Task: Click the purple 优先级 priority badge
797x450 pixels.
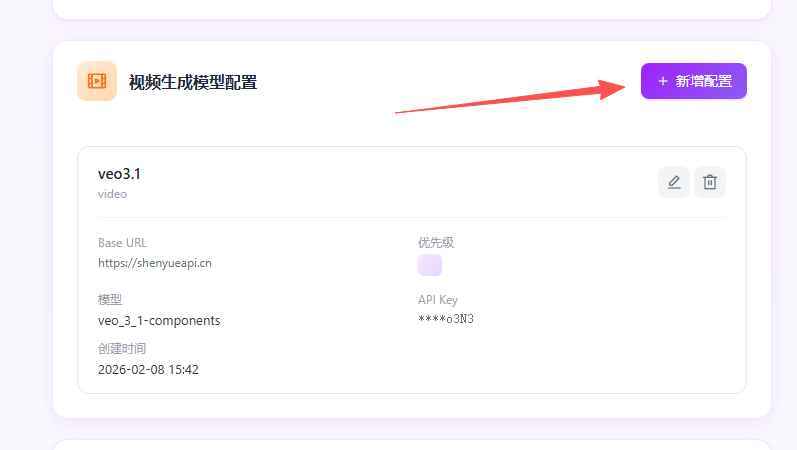Action: 430,265
